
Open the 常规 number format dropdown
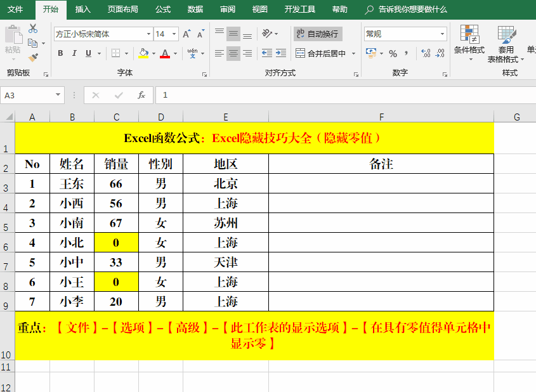pos(442,34)
